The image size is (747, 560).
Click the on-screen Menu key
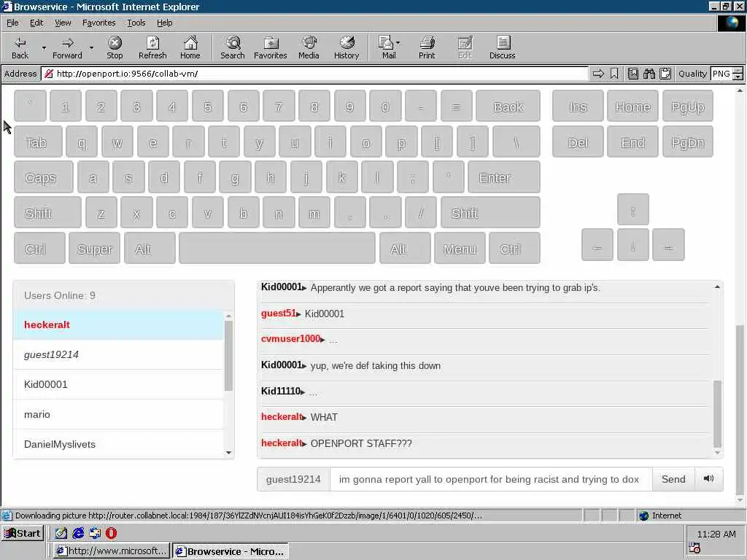(x=460, y=248)
